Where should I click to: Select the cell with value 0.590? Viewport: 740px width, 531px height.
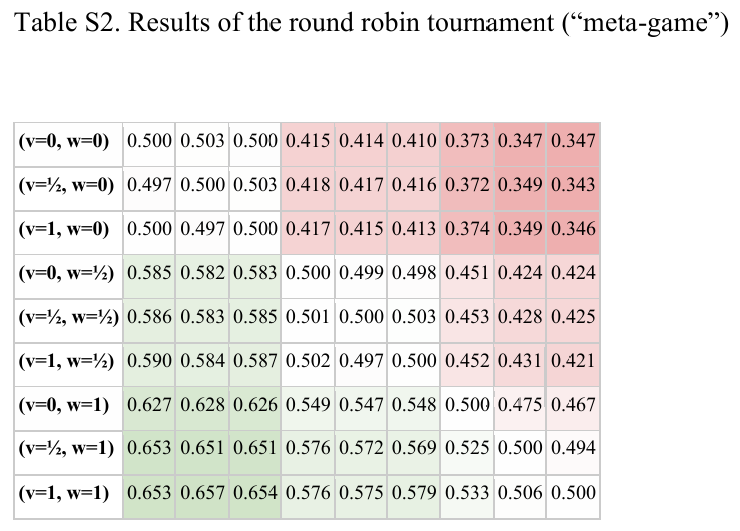pyautogui.click(x=149, y=361)
